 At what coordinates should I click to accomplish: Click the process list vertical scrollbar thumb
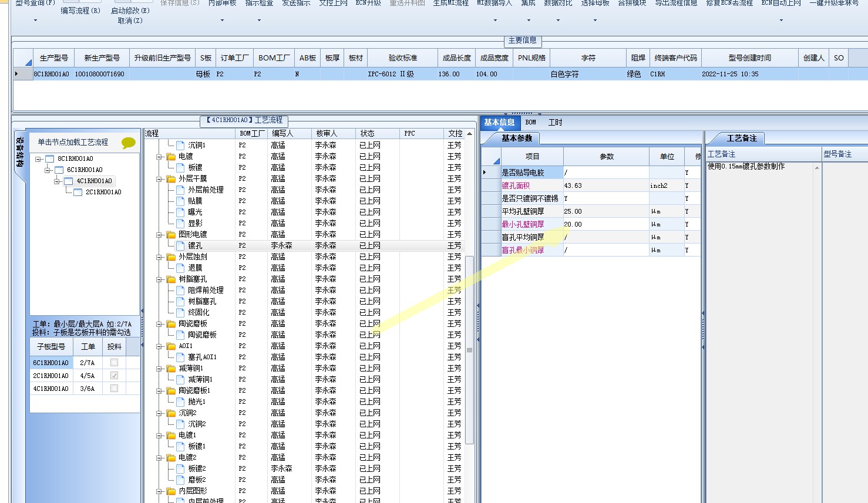coord(469,350)
